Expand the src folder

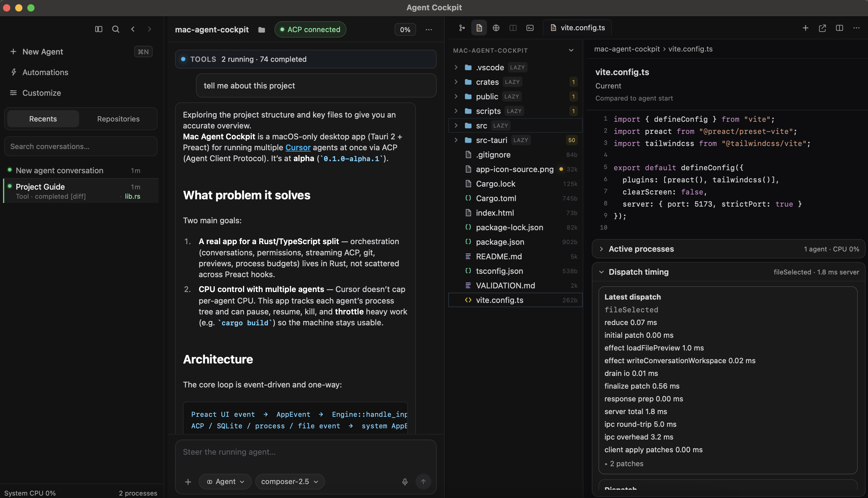[456, 125]
